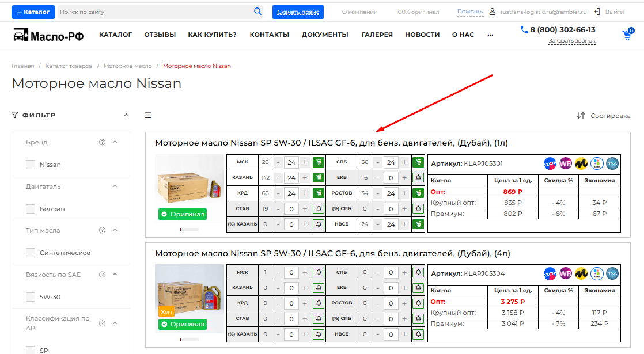Tick the SP API classification checkbox
The image size is (644, 354).
point(31,350)
